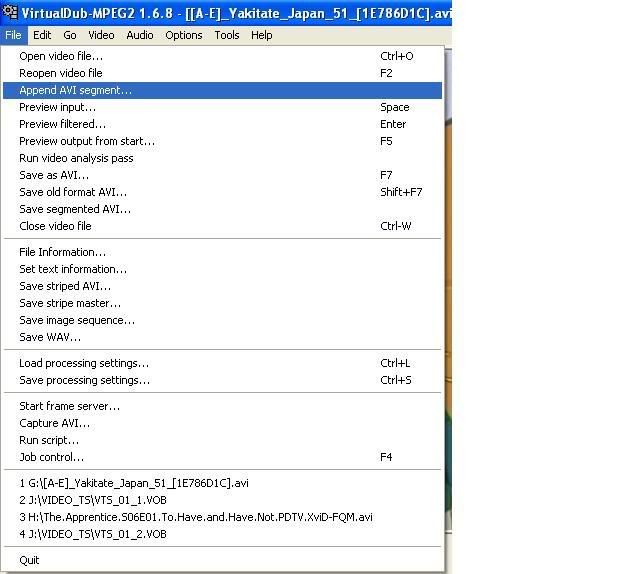The image size is (640, 574).
Task: Click Start frame server...
Action: [222, 406]
